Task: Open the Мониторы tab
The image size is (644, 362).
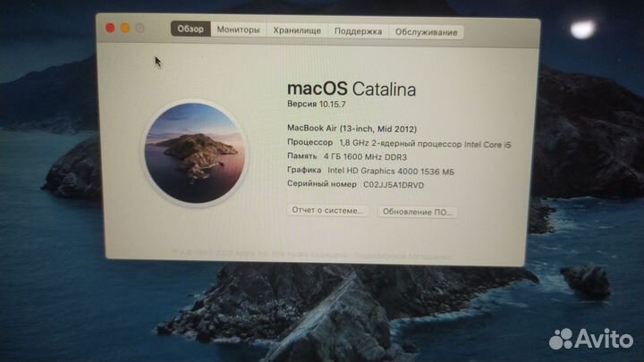Action: [238, 29]
